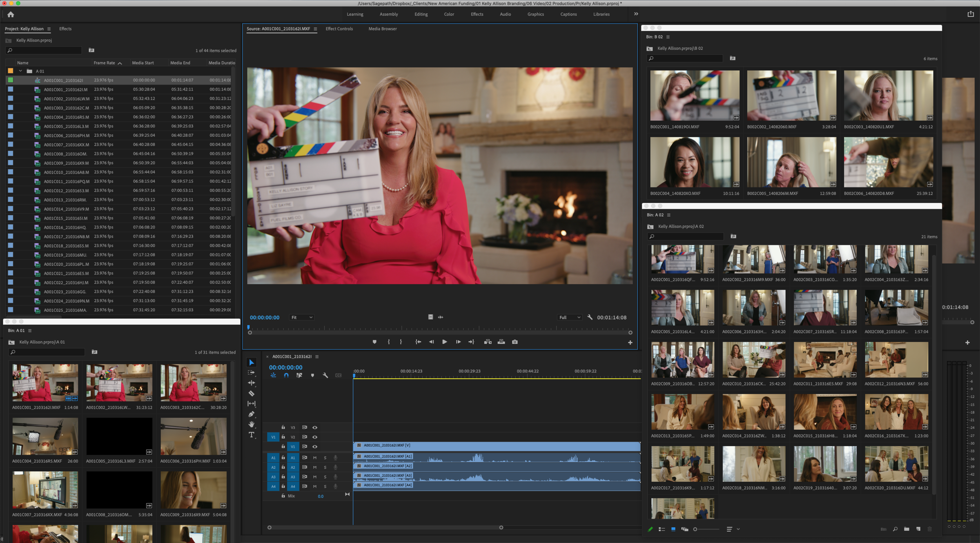Mute audio track A1

(x=315, y=458)
